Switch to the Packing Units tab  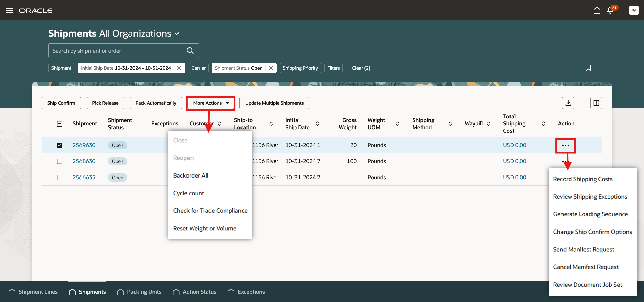139,292
